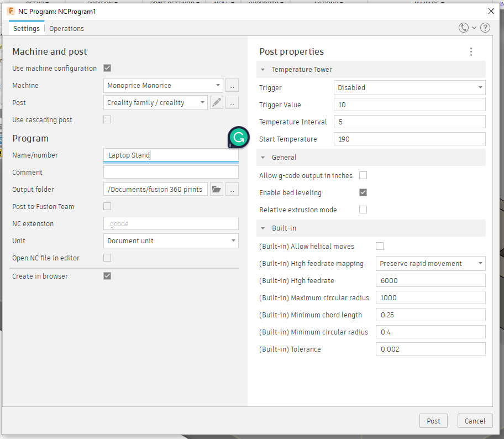Open the help question mark icon

[x=485, y=28]
